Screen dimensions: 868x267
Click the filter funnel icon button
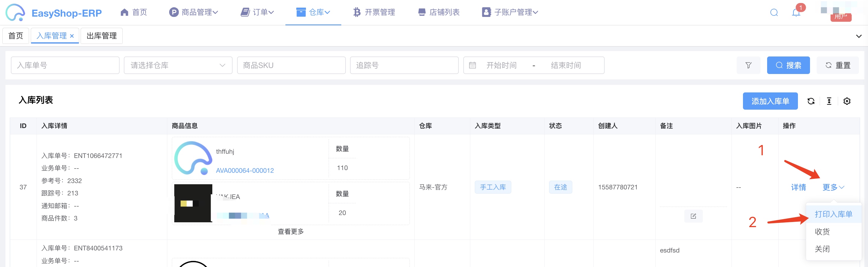tap(748, 65)
